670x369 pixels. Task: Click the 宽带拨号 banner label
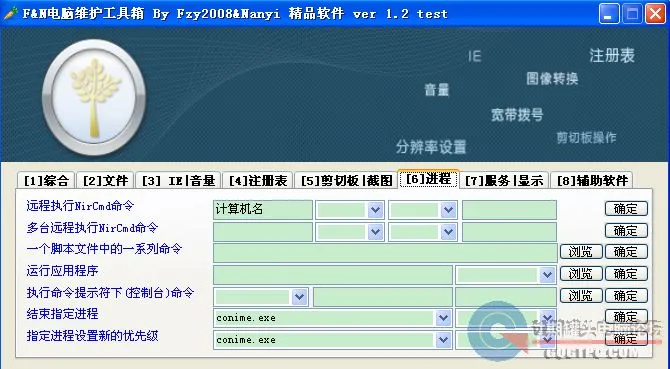tap(517, 114)
